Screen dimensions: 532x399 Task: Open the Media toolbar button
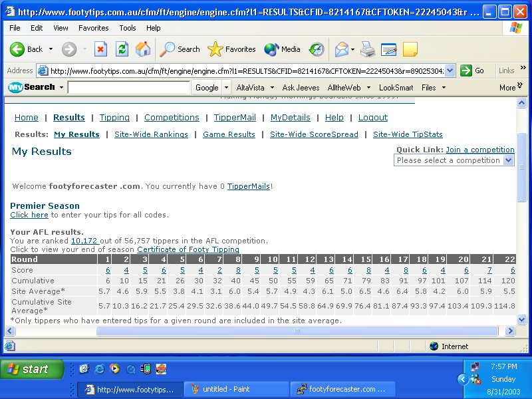(283, 49)
